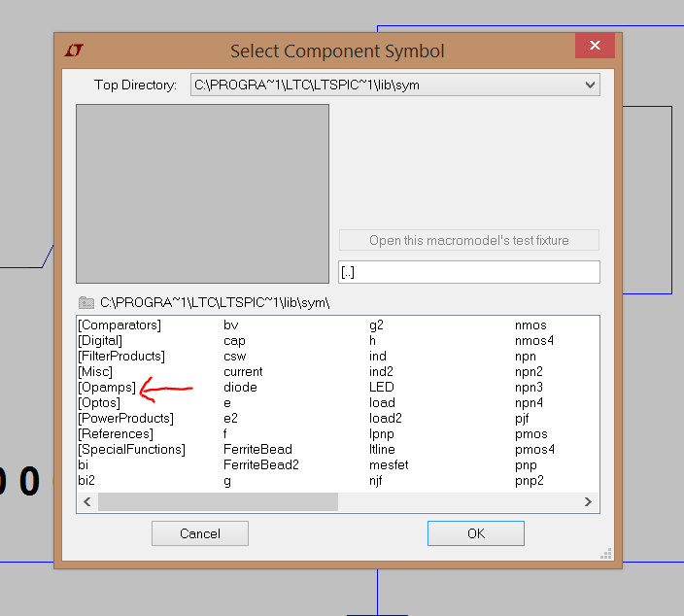Image resolution: width=684 pixels, height=616 pixels.
Task: Click the LTspice logo icon in title bar
Action: tap(74, 51)
